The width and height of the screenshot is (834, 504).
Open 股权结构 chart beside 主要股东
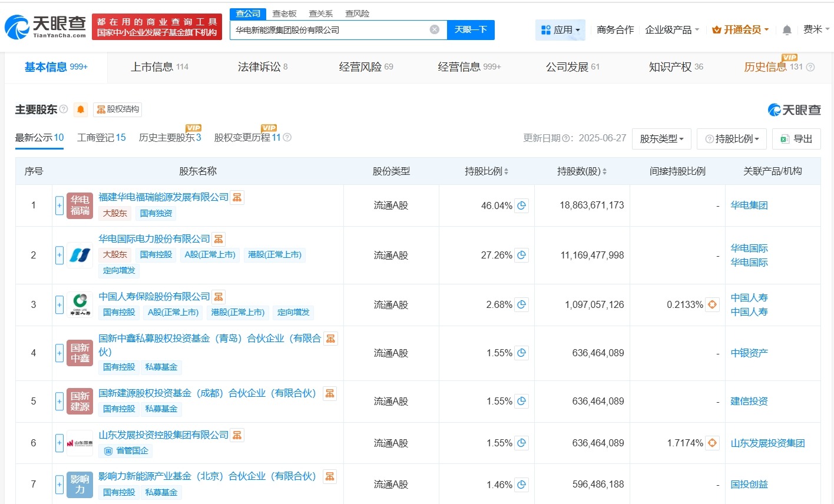pos(117,110)
